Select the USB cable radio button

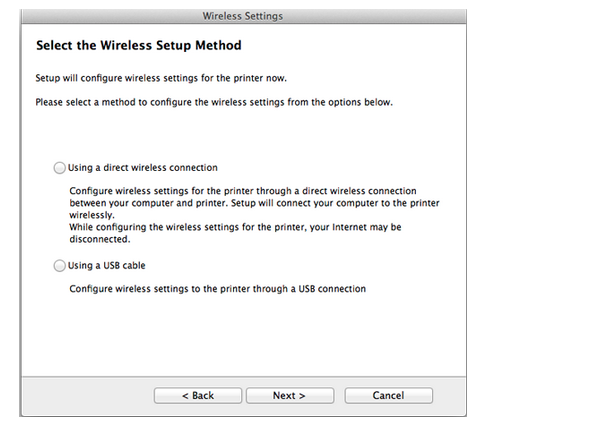59,266
